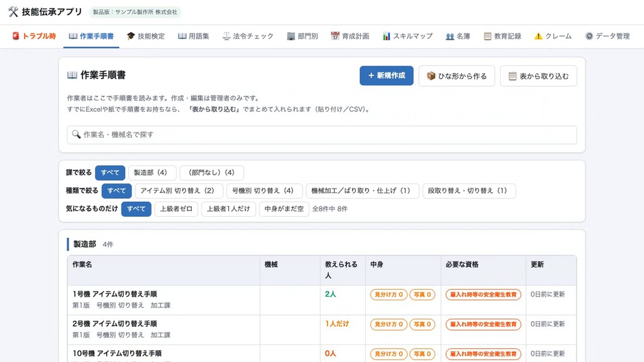Go to the スキルマップ tab
This screenshot has width=644, height=362.
[x=408, y=36]
